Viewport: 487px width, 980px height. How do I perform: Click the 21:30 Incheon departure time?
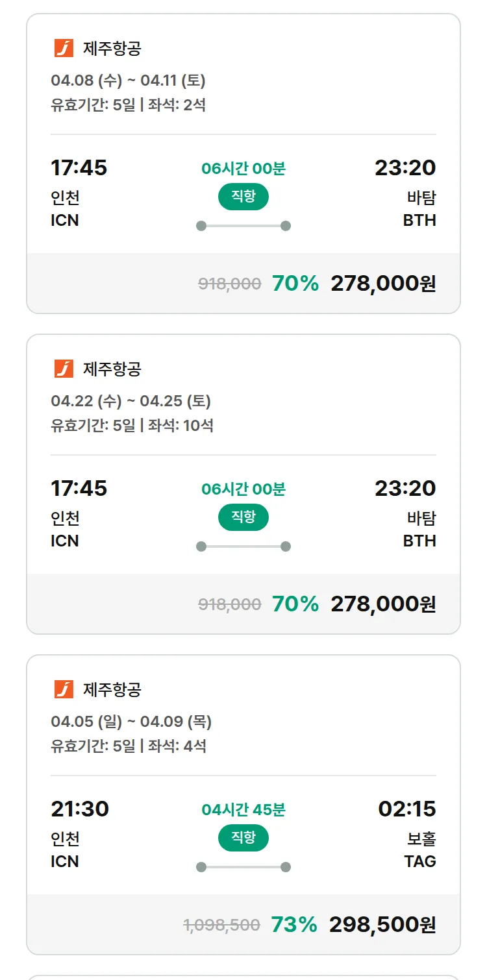[x=80, y=809]
